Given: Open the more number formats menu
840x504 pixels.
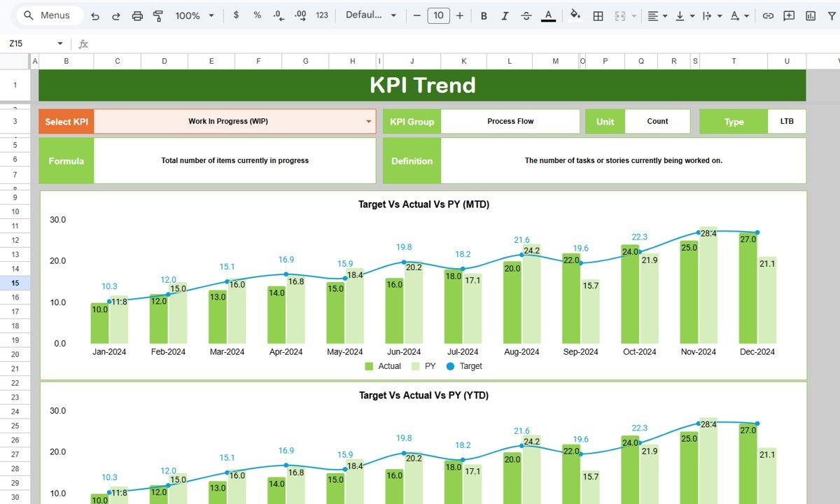Looking at the screenshot, I should 322,15.
